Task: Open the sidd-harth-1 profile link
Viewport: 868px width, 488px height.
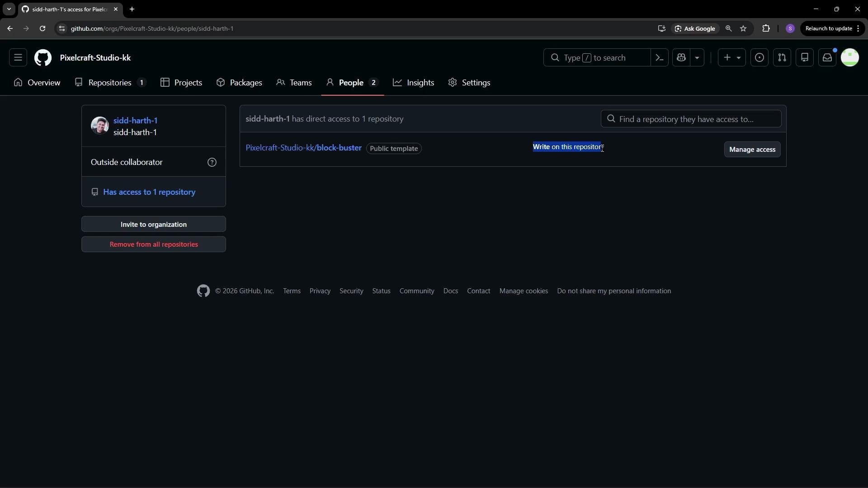Action: 136,121
